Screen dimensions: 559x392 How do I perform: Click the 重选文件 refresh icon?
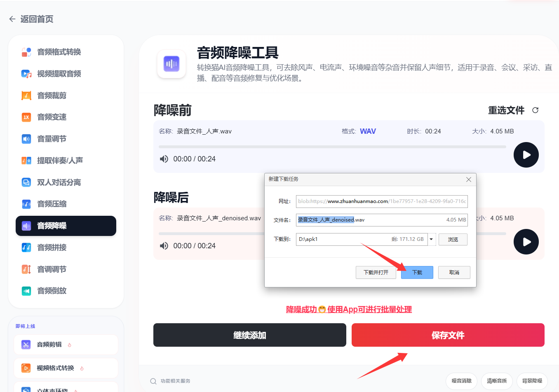pyautogui.click(x=535, y=110)
